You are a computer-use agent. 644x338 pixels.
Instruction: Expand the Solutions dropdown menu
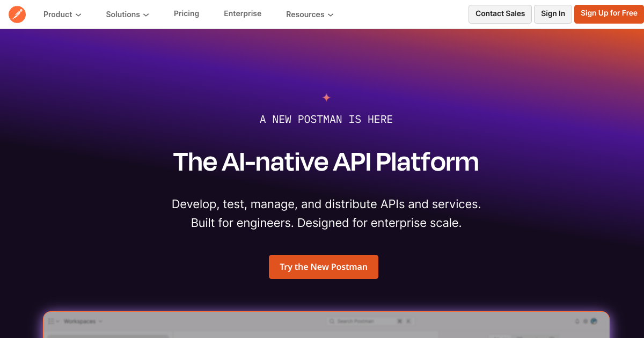click(x=127, y=14)
